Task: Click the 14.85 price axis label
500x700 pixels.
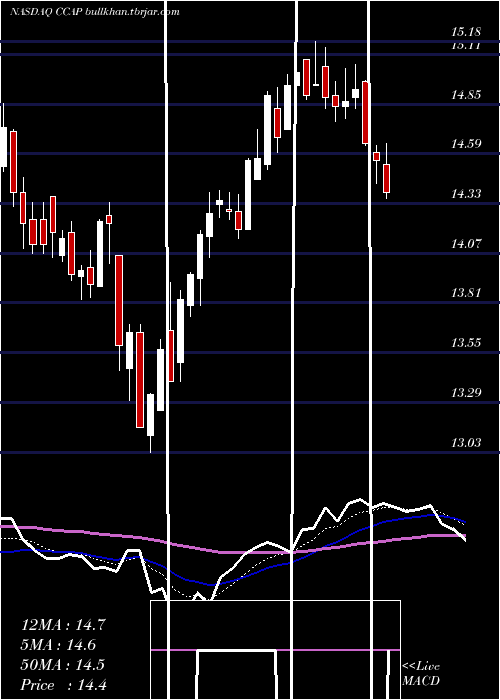Action: [466, 95]
